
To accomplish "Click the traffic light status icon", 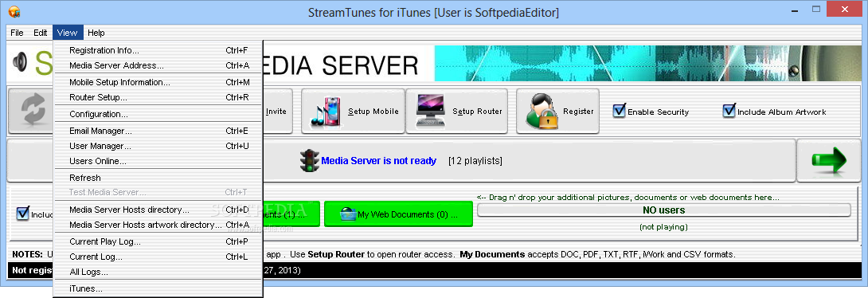I will click(310, 161).
